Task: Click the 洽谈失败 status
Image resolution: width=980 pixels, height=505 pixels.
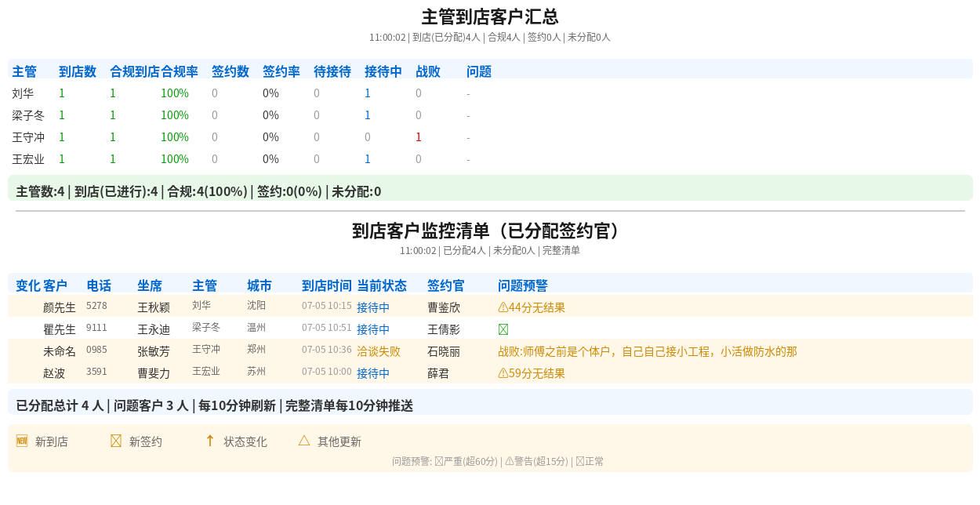Action: pos(379,351)
